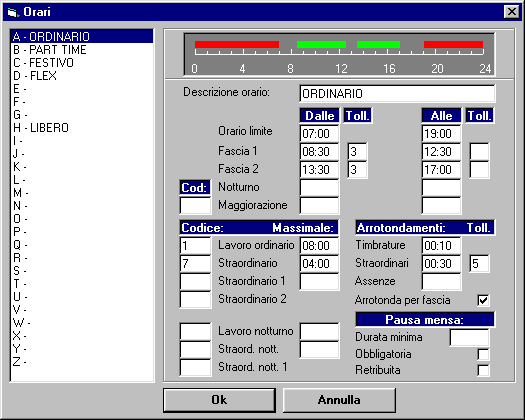Click the Timbrature arrotondamenti field
Image resolution: width=525 pixels, height=420 pixels.
click(441, 246)
